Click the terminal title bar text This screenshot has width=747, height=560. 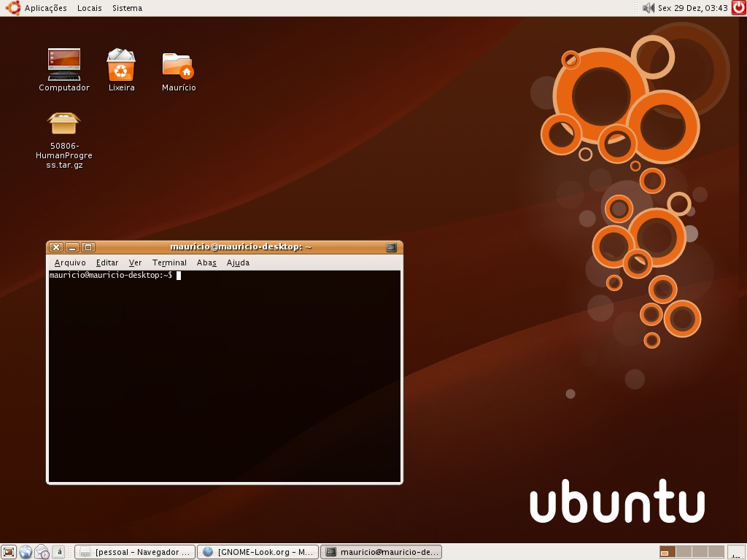241,246
